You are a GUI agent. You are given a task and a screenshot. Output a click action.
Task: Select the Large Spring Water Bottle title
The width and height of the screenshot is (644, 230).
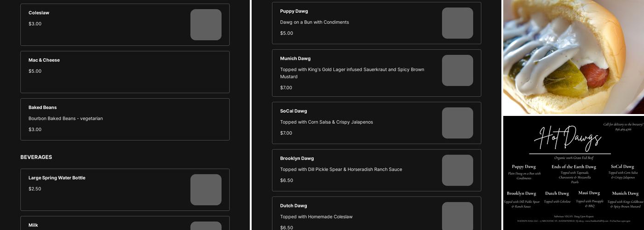click(x=57, y=178)
